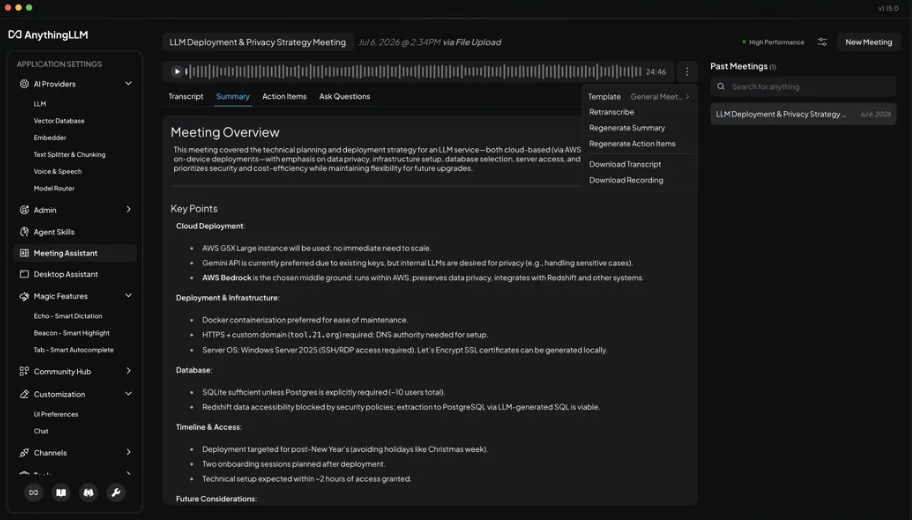This screenshot has height=520, width=912.
Task: Select Regenerate Action Items option
Action: [632, 144]
